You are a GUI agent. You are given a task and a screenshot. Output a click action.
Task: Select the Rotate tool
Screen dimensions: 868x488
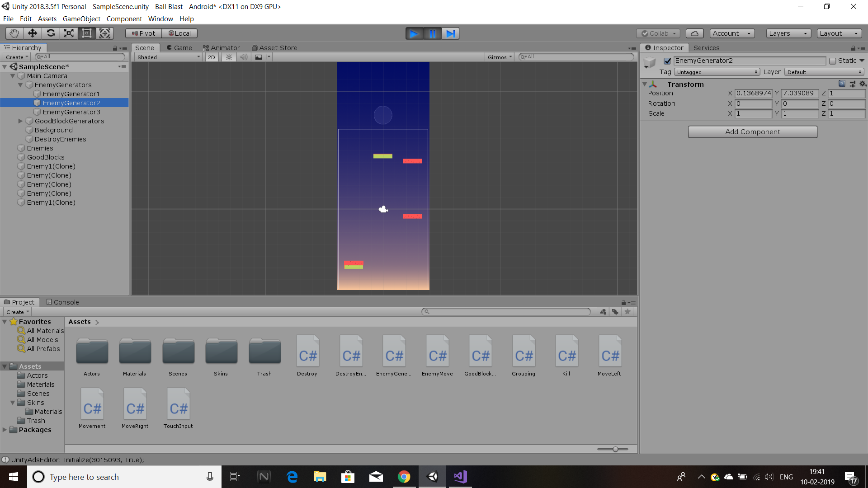point(51,33)
